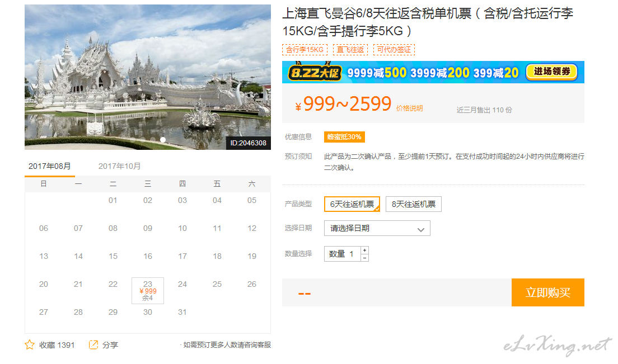Viewport: 618px width, 364px height.
Task: Click the quantity input field showing 1
Action: 343,254
